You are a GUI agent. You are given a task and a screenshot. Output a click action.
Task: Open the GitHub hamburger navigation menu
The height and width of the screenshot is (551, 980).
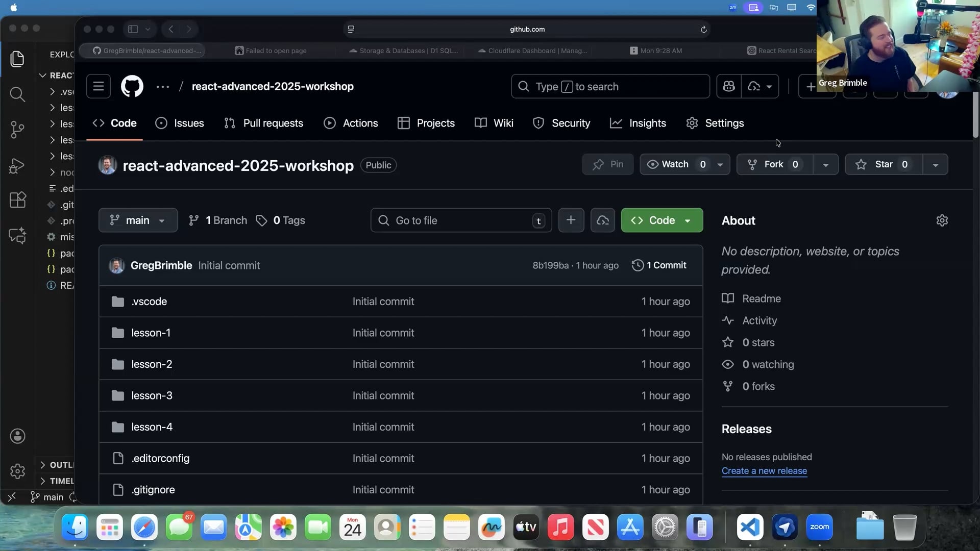[99, 86]
